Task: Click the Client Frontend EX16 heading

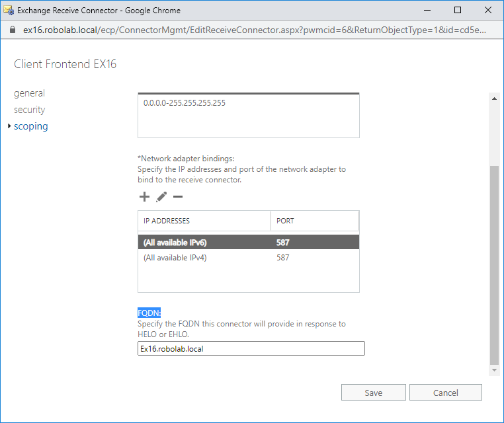Action: pyautogui.click(x=65, y=64)
